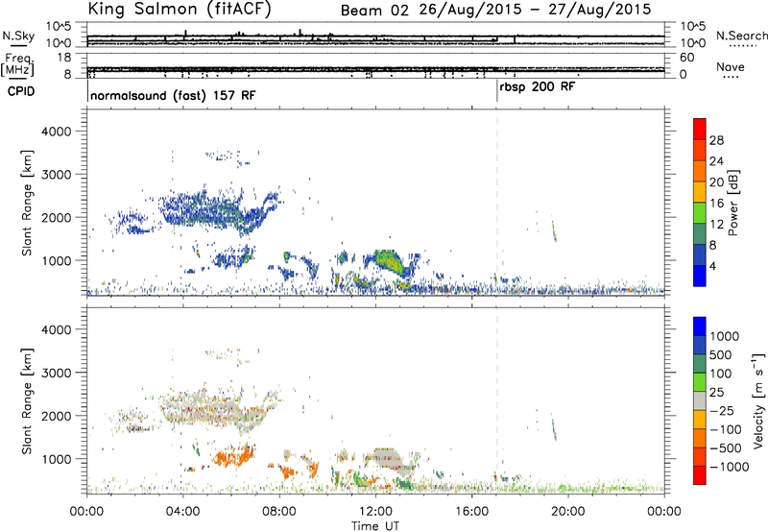Click the '28' tick on power colorbar
The width and height of the screenshot is (768, 532).
tap(716, 140)
